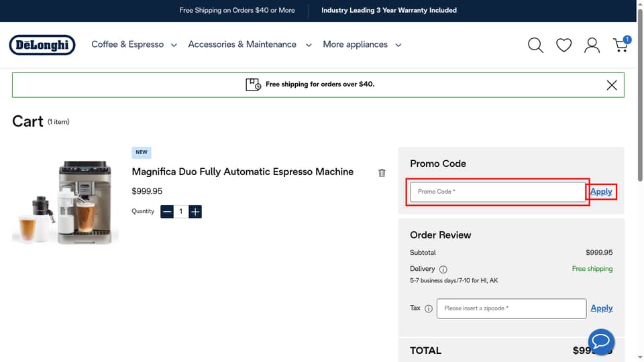Click 'Industry Leading 3 Year Warranty Included'

click(x=389, y=10)
